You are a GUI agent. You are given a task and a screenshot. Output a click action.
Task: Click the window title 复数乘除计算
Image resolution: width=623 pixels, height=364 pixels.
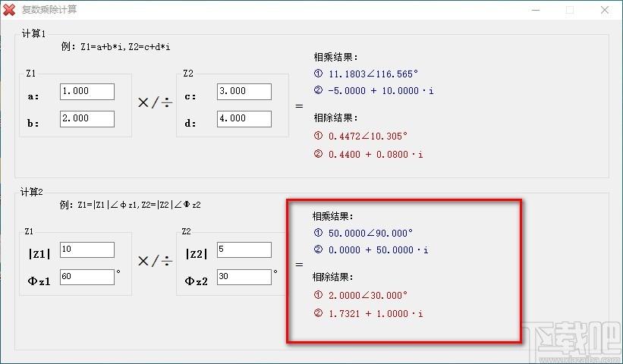49,10
